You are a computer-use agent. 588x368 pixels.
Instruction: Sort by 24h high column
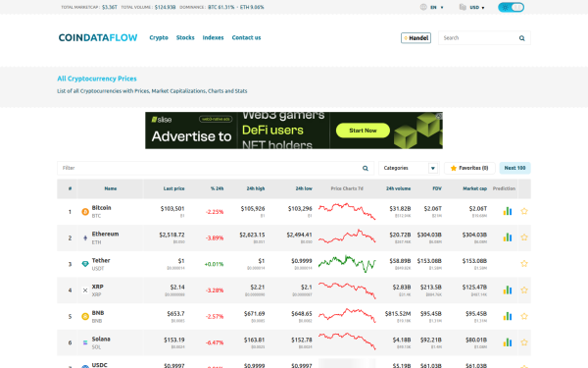[x=256, y=188]
